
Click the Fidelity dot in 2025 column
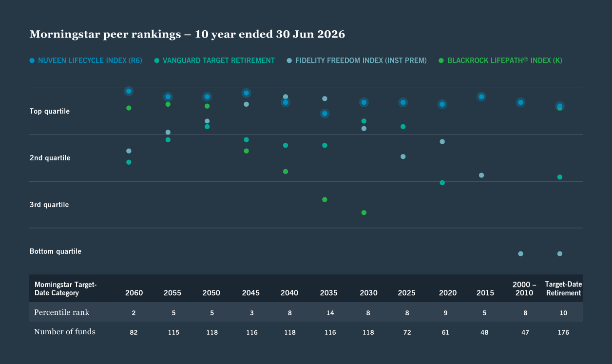[403, 156]
